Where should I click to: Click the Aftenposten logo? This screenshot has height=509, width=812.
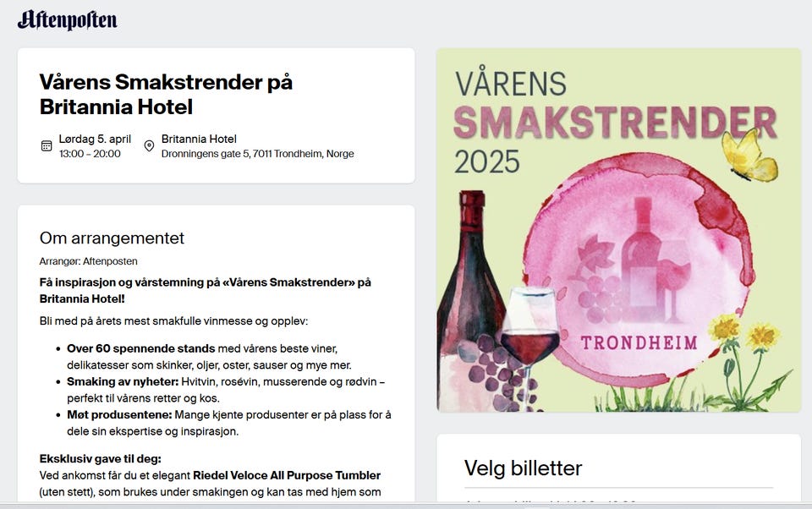68,20
